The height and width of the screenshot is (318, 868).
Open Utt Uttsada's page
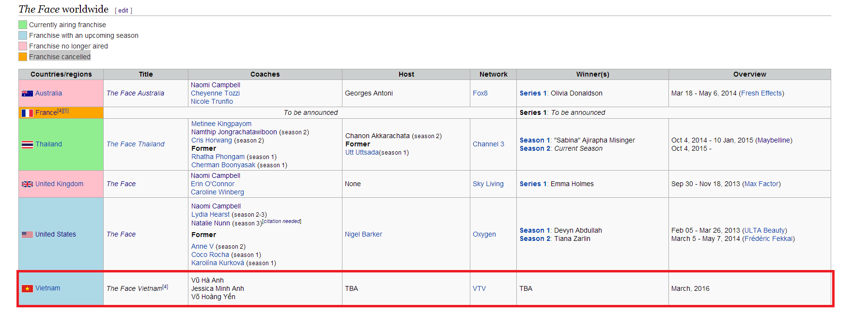(x=362, y=152)
